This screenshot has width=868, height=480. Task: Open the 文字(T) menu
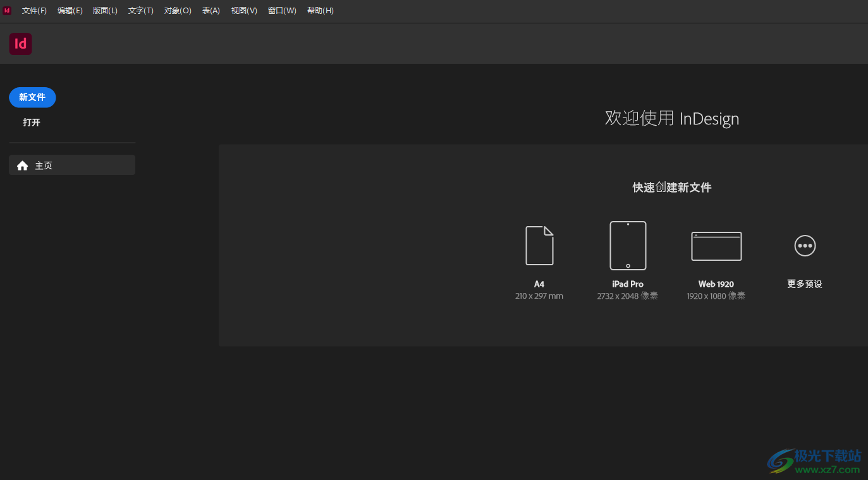[140, 11]
